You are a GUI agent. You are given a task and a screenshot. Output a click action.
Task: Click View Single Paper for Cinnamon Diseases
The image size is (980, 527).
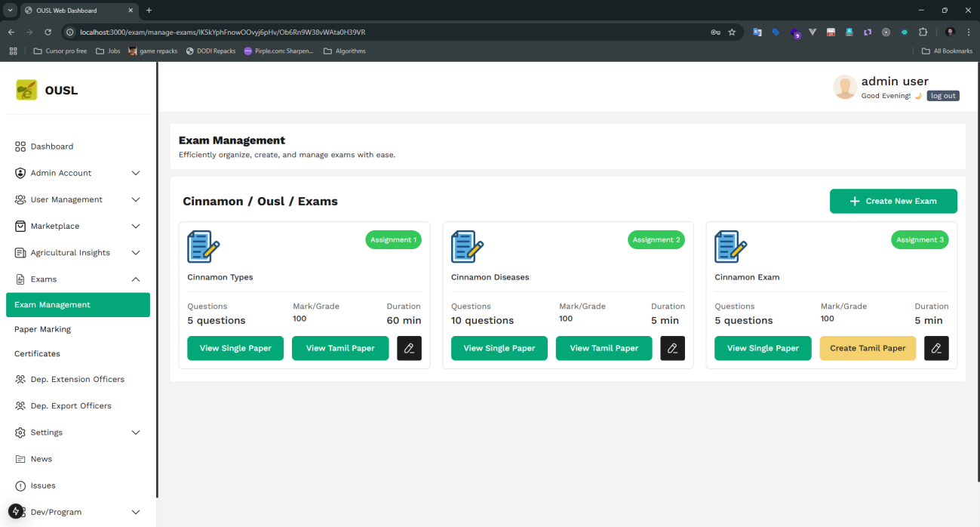coord(499,348)
